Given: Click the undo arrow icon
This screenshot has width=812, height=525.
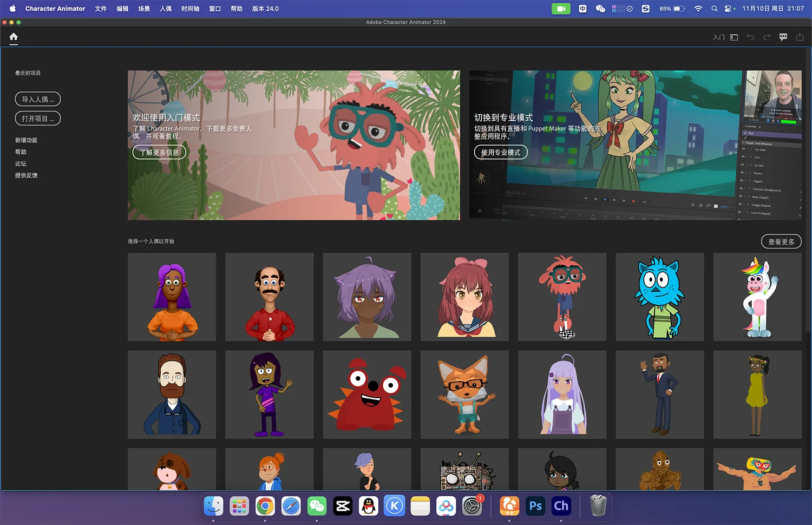Looking at the screenshot, I should 750,37.
